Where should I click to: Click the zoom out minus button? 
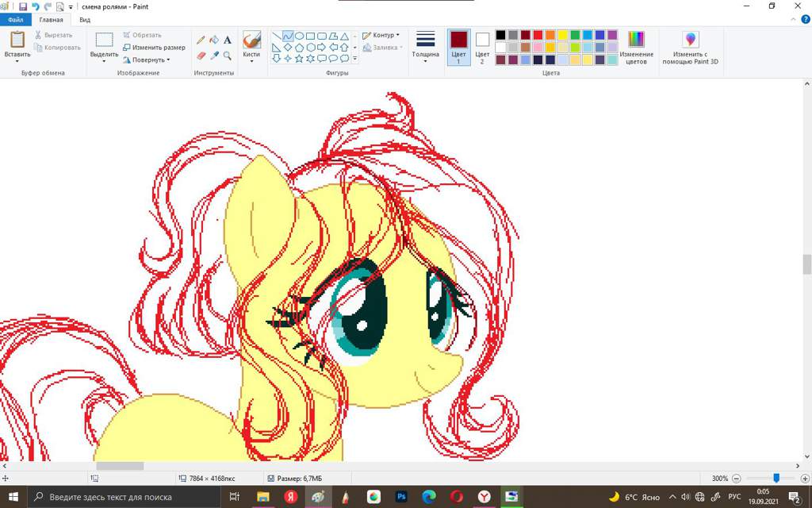(x=737, y=479)
